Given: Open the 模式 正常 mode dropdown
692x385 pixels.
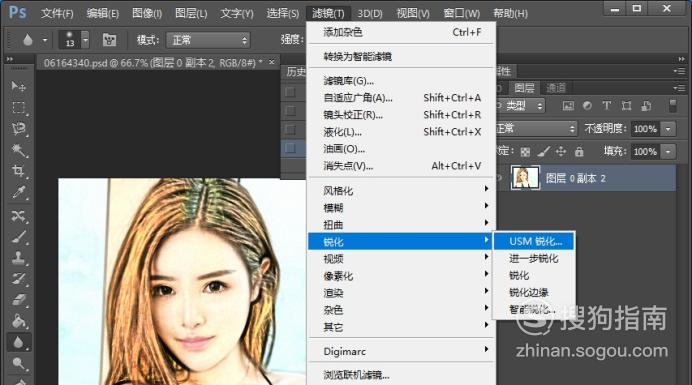Looking at the screenshot, I should [x=208, y=40].
